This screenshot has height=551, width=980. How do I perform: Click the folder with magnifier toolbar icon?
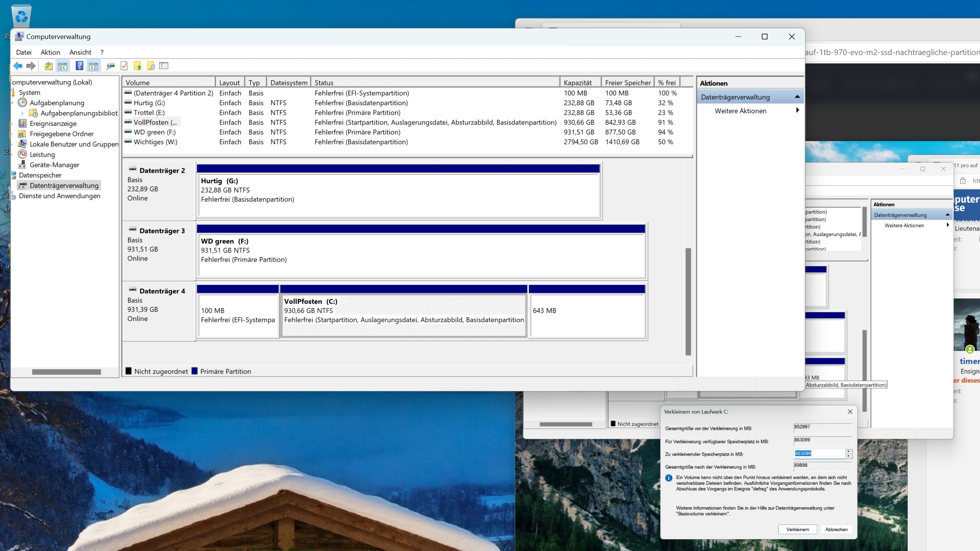pos(151,66)
